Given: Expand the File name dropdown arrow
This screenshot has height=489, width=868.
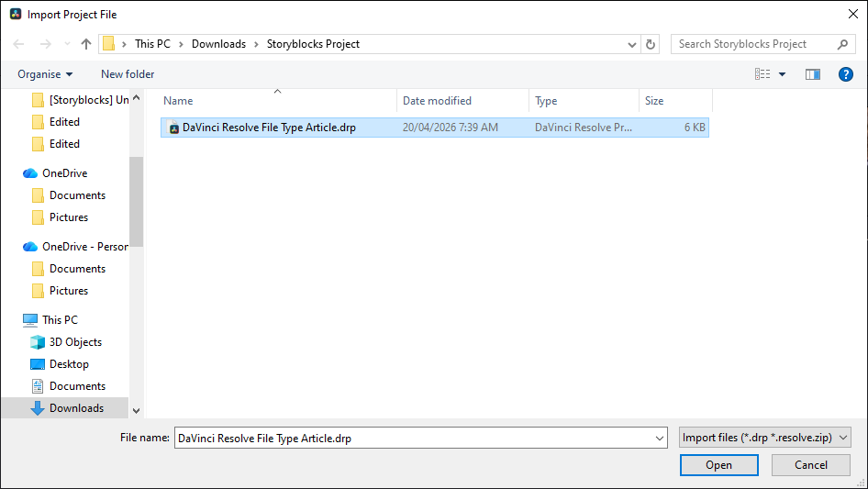Looking at the screenshot, I should click(x=660, y=438).
